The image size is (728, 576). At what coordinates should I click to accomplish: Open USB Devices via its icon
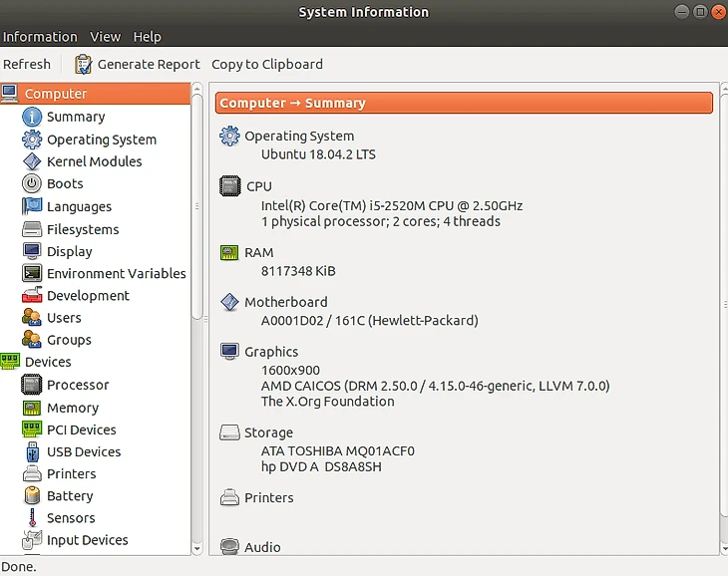click(x=32, y=451)
